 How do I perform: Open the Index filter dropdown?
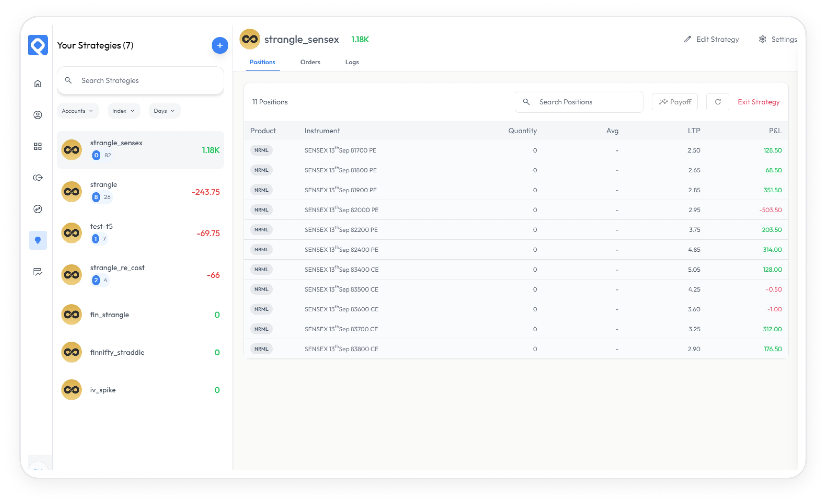[x=123, y=111]
